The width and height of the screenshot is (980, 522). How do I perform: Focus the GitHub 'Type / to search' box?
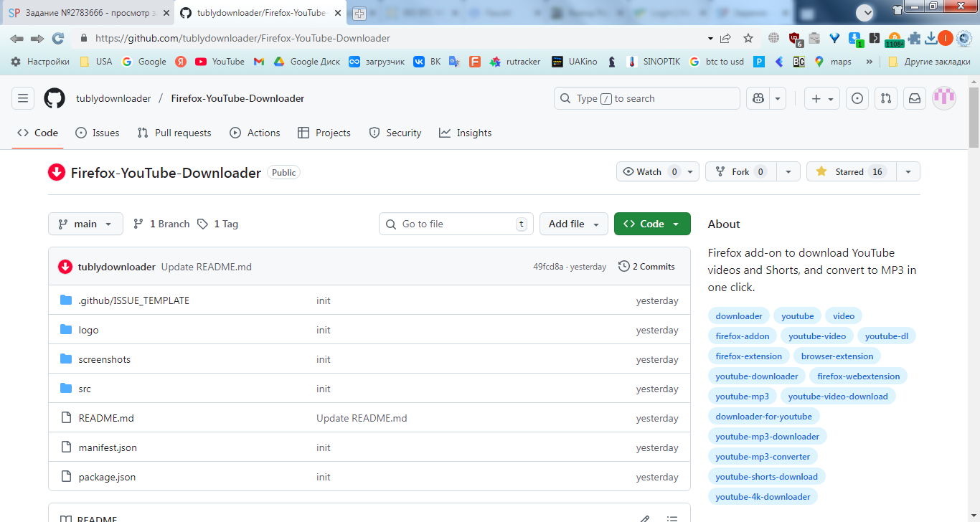pos(646,98)
